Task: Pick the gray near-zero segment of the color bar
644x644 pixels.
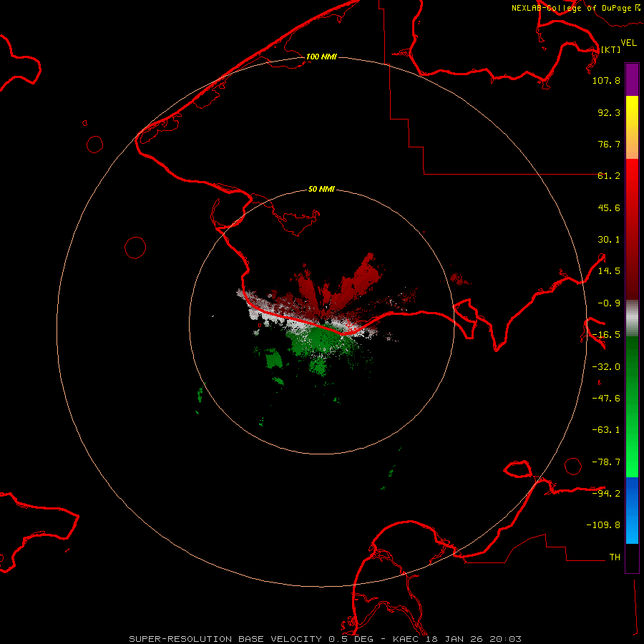Action: (632, 318)
